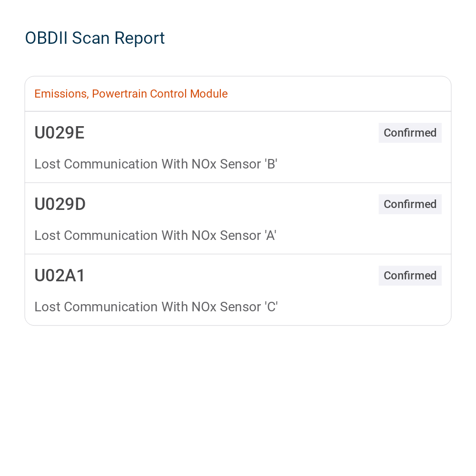
Task: Open the U02A1 trouble code entry
Action: (238, 290)
